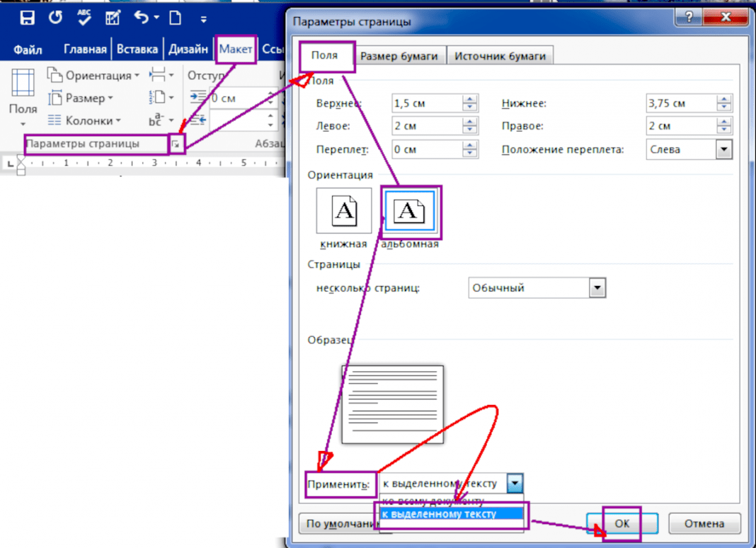Open the Применить dropdown arrow

click(x=515, y=483)
